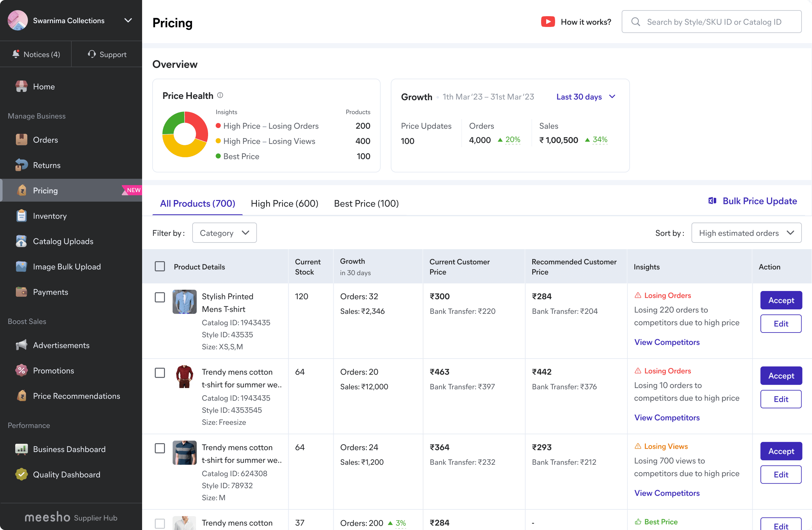This screenshot has height=530, width=812.
Task: Click Catalog ID: 624308 text
Action: click(234, 473)
